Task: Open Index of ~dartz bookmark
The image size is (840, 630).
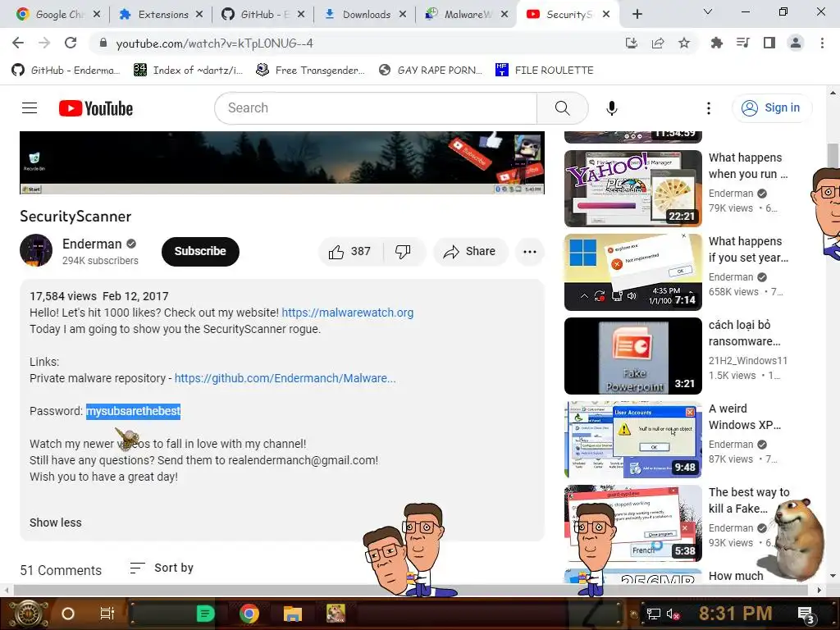Action: click(189, 71)
